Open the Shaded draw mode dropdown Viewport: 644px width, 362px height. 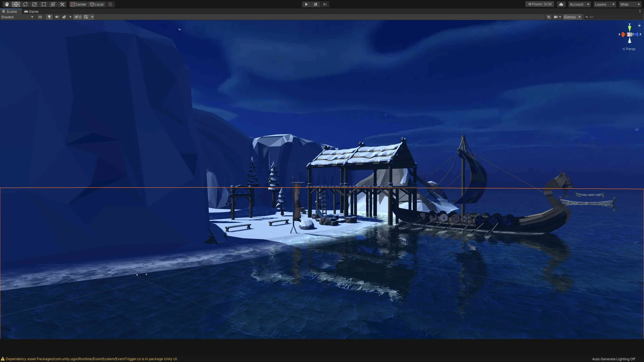point(17,17)
